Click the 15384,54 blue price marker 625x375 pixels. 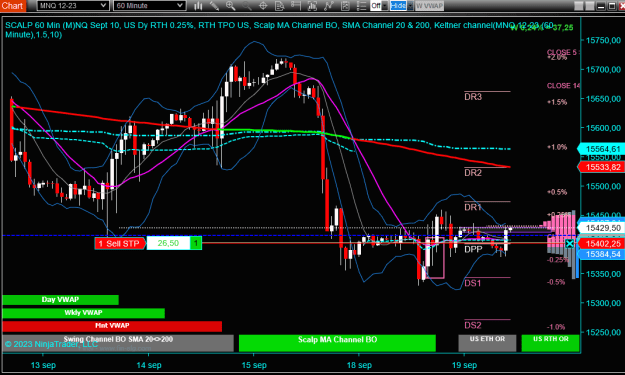click(x=602, y=254)
